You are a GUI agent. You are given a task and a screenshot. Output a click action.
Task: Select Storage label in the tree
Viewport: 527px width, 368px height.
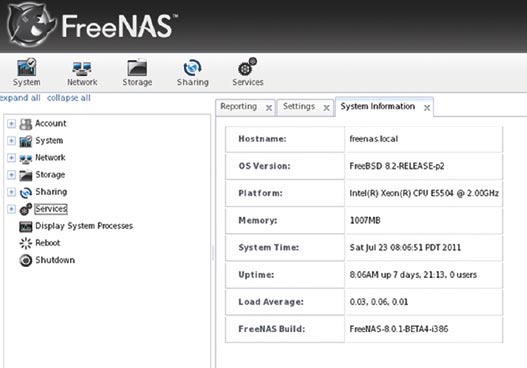click(x=50, y=175)
